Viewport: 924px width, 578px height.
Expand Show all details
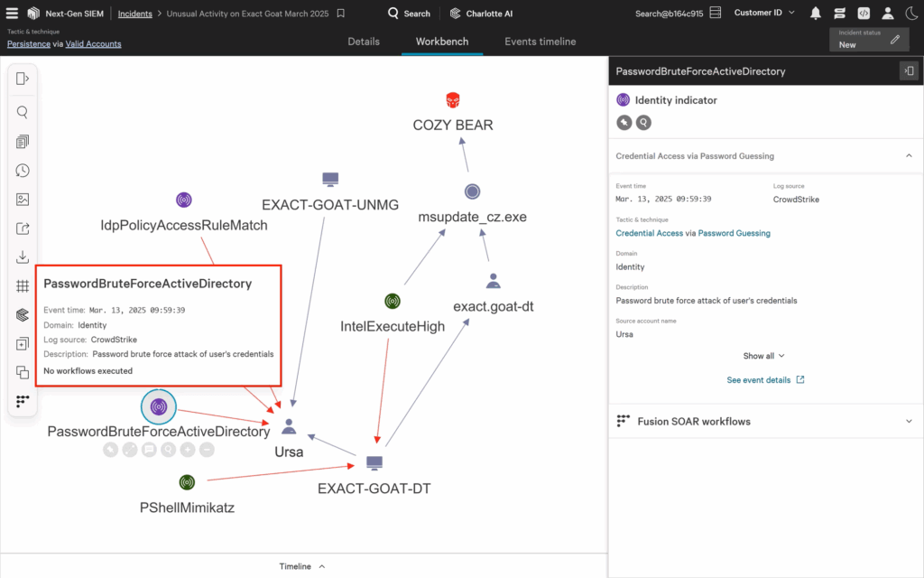(763, 356)
